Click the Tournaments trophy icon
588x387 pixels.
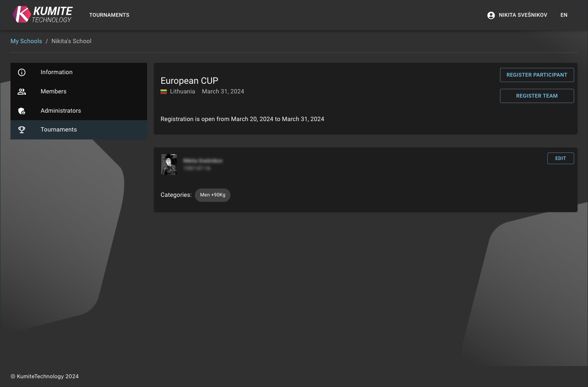pyautogui.click(x=22, y=130)
